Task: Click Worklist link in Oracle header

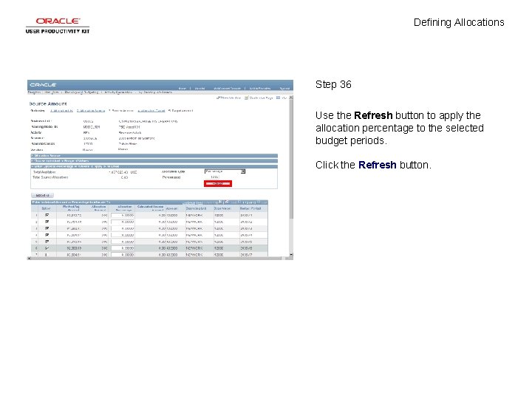Action: [x=199, y=88]
